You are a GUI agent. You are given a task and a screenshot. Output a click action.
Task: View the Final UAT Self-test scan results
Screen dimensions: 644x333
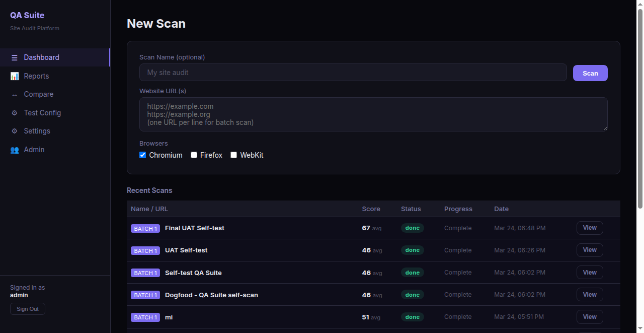pos(589,228)
